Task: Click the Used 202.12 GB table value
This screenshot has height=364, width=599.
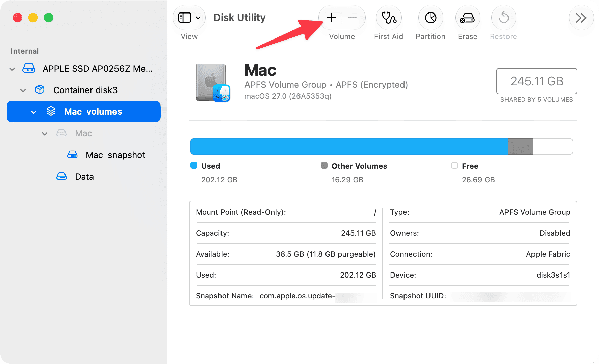Action: click(358, 275)
